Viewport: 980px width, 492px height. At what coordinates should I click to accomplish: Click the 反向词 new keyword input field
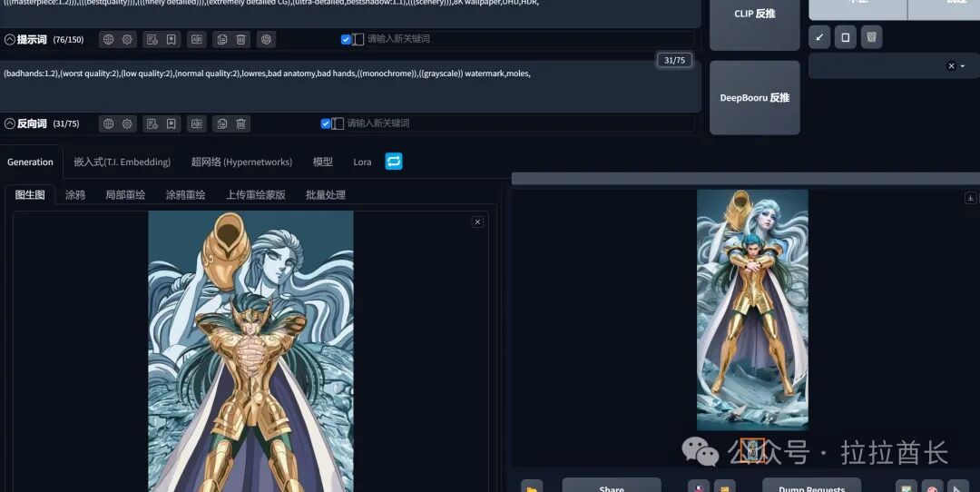tap(519, 123)
